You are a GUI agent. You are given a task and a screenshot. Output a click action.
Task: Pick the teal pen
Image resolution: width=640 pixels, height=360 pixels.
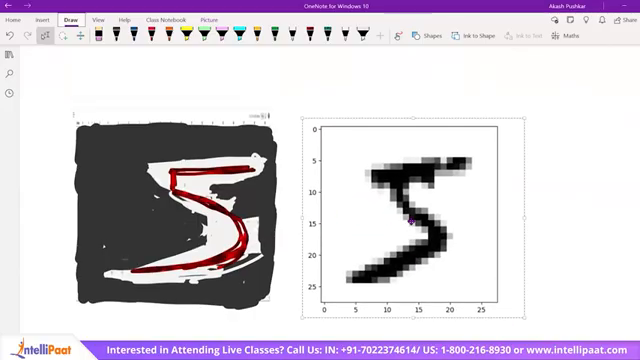tap(328, 34)
